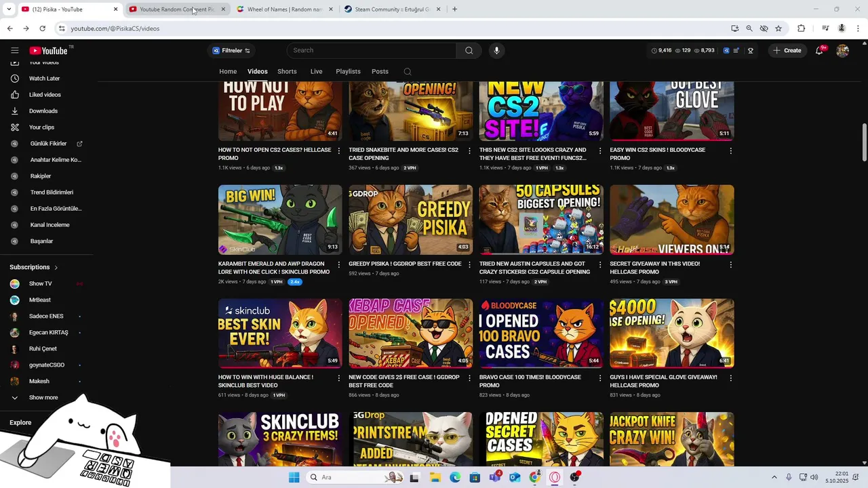Open the Chrome three-dot menu
Screen dimensions: 868x488
[x=859, y=28]
